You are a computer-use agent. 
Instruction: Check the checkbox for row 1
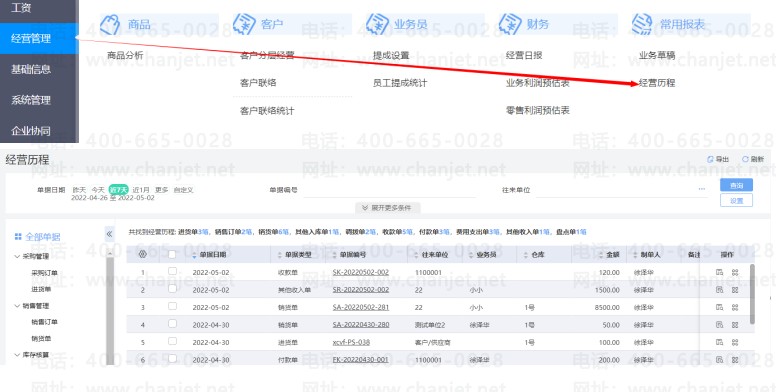(172, 271)
